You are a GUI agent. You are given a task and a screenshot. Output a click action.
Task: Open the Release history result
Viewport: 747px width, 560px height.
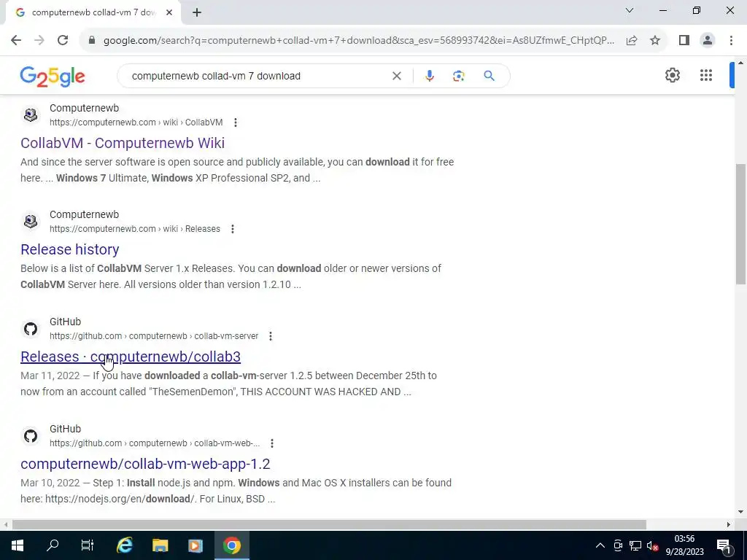coord(69,249)
